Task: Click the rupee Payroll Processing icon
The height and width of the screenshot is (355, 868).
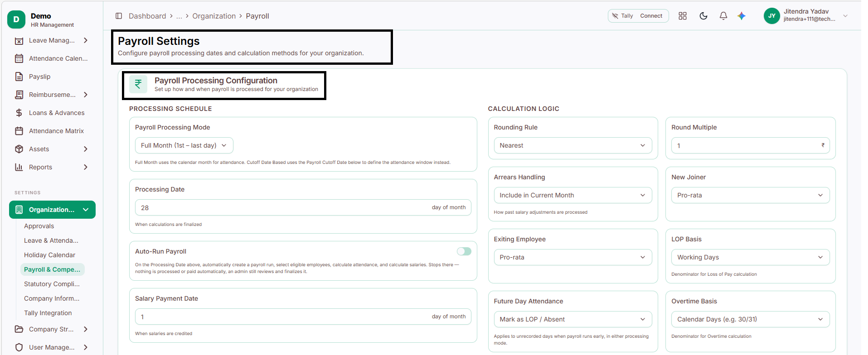Action: [x=138, y=84]
